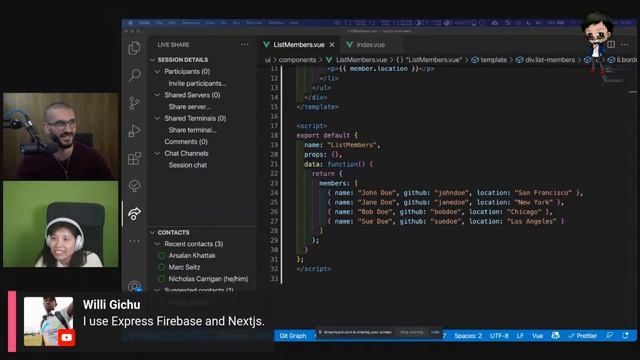Viewport: 640px width, 360px height.
Task: Select Comments (0) item
Action: (x=186, y=142)
